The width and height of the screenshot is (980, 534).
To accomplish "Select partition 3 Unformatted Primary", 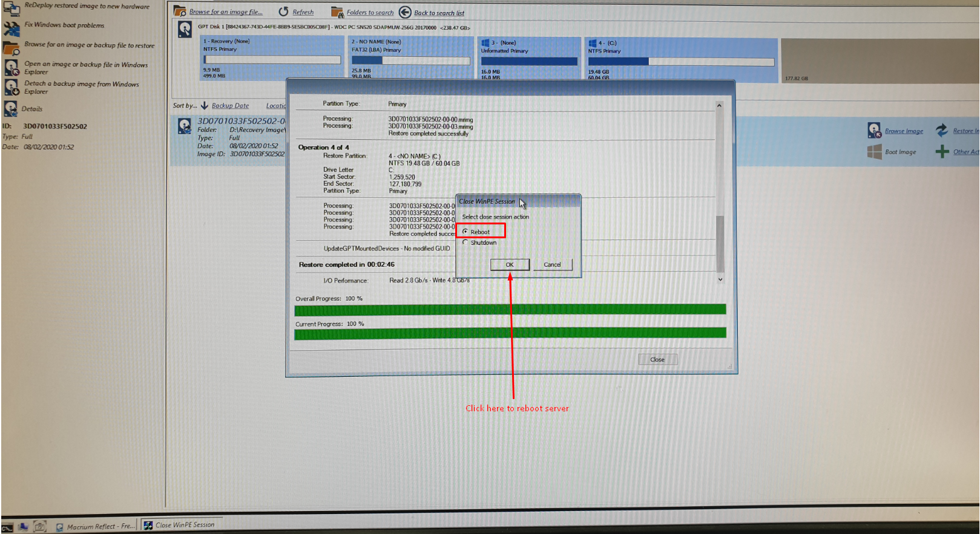I will pos(529,59).
